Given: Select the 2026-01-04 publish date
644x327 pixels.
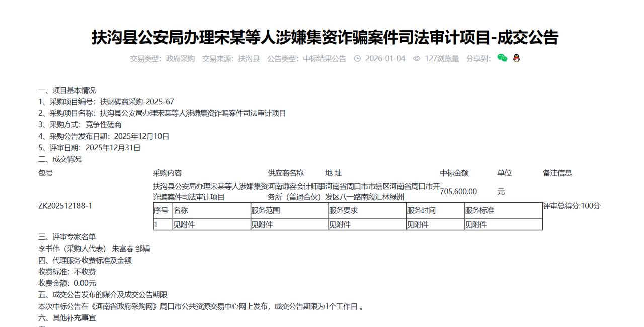Looking at the screenshot, I should [x=385, y=58].
